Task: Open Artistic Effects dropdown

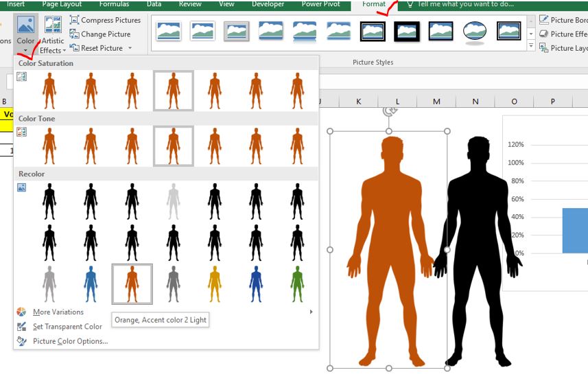Action: pos(53,34)
